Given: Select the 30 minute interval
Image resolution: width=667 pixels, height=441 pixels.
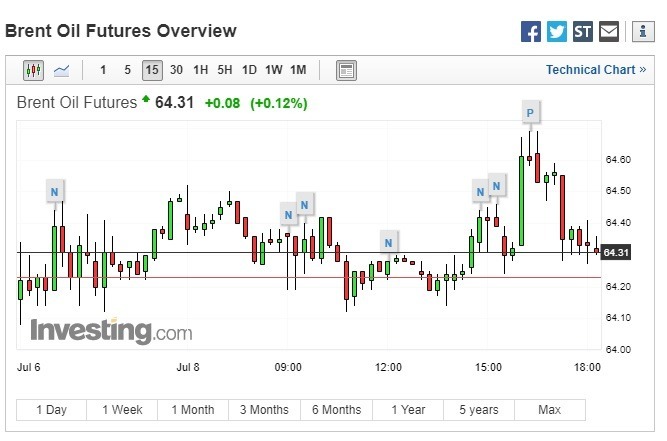Looking at the screenshot, I should tap(176, 70).
